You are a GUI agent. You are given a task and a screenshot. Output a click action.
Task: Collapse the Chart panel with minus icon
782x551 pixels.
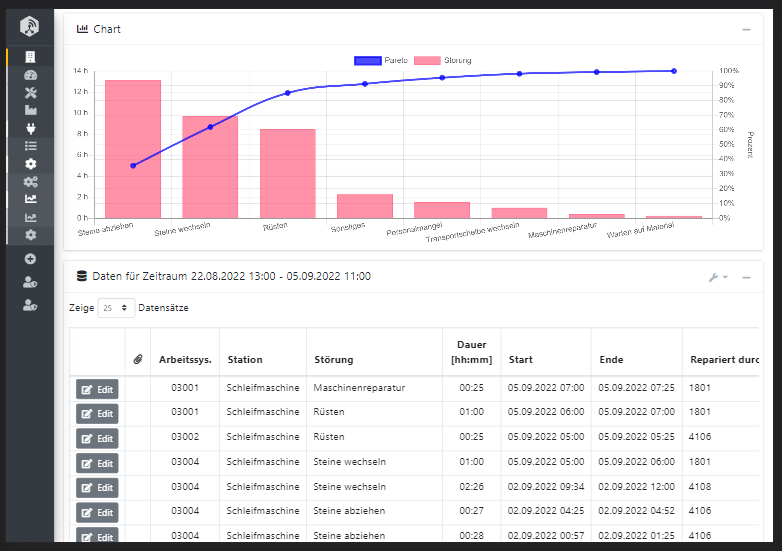[x=746, y=30]
